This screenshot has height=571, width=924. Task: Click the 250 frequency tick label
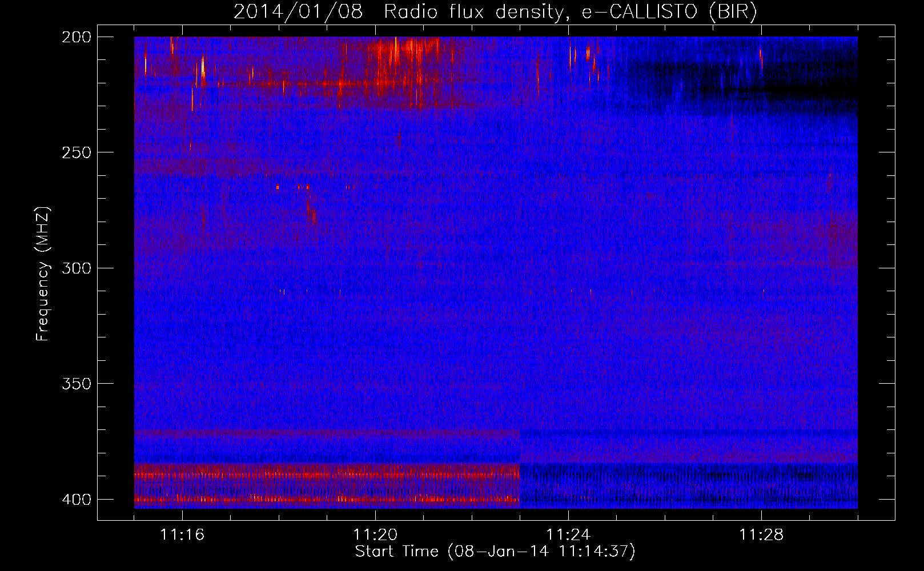click(76, 152)
